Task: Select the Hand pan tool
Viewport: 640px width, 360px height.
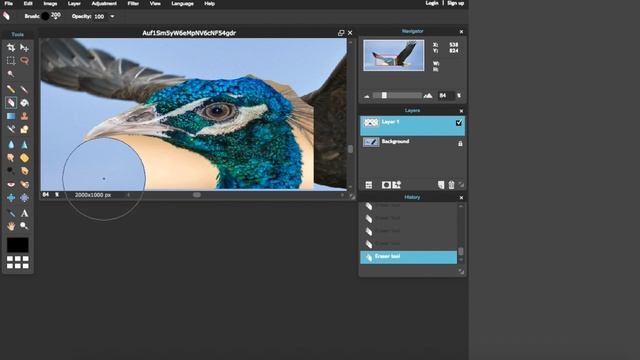Action: pyautogui.click(x=11, y=226)
